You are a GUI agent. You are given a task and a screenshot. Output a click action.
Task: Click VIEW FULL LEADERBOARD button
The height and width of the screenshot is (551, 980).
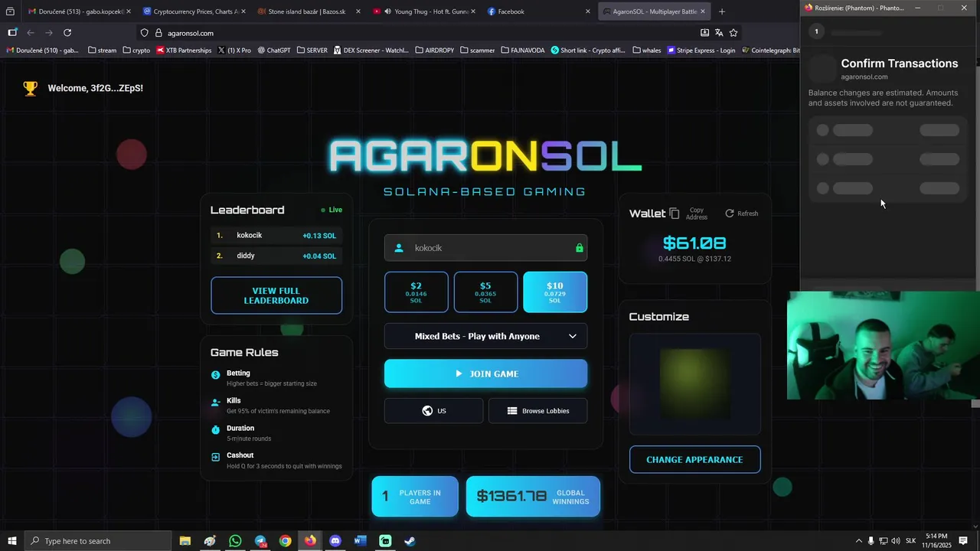tap(276, 295)
